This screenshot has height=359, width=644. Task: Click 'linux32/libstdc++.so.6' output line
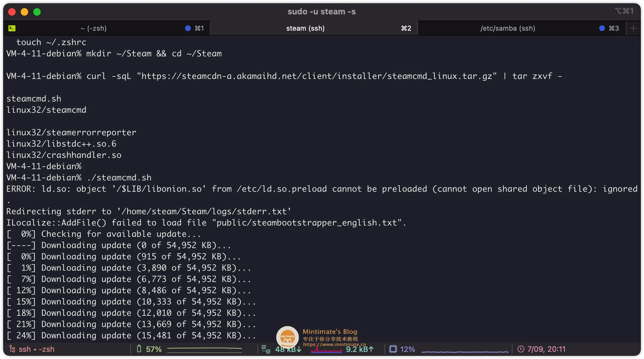(x=61, y=144)
